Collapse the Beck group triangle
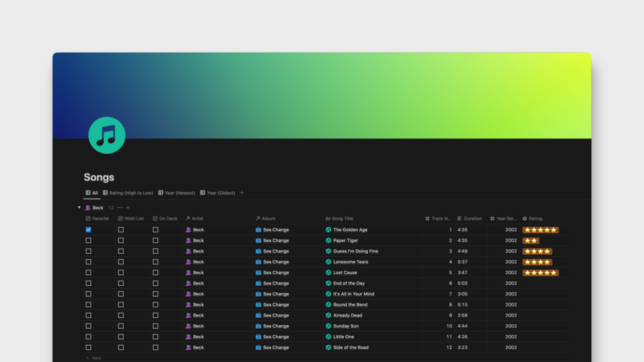 pyautogui.click(x=79, y=208)
